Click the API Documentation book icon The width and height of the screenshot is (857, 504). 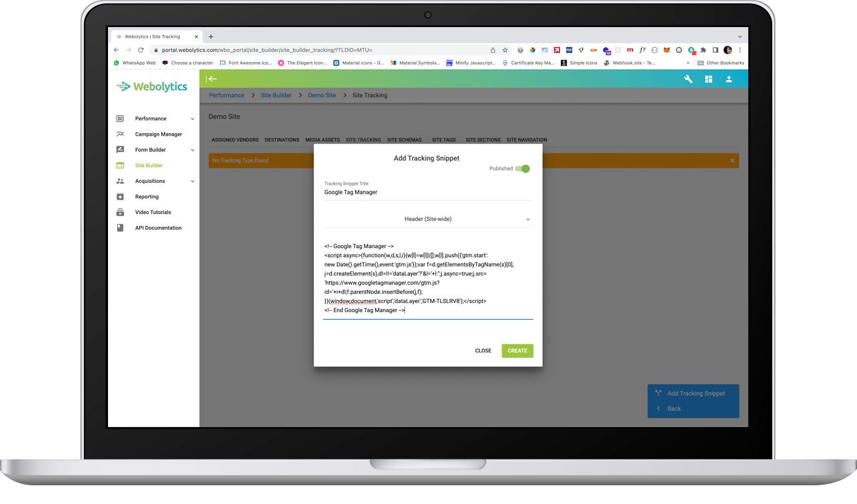coord(120,228)
